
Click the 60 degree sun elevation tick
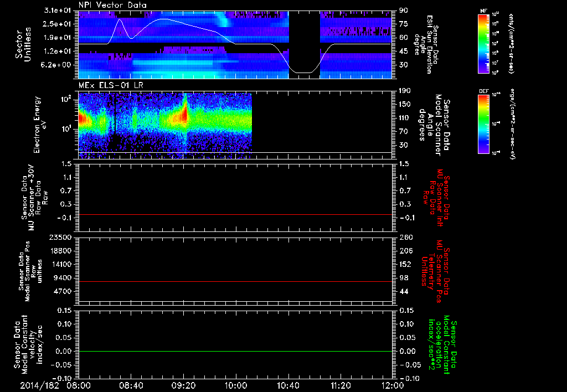[404, 38]
